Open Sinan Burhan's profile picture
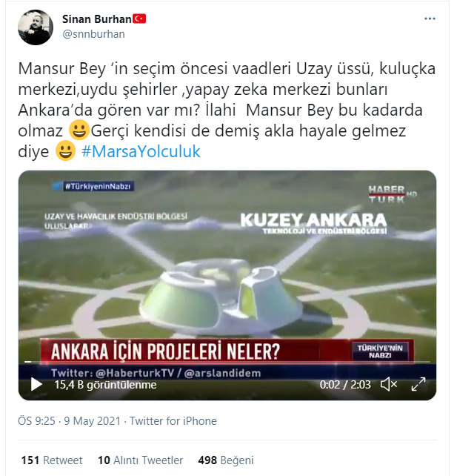This screenshot has height=476, width=457. click(36, 27)
